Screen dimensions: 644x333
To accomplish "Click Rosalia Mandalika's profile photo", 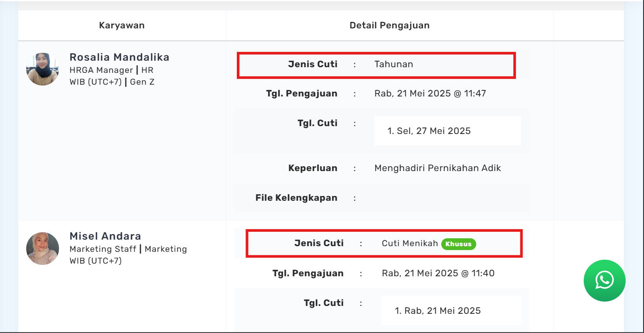I will 42,69.
